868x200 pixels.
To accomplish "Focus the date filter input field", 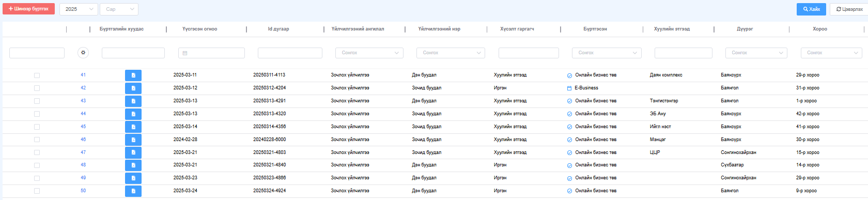I will [x=211, y=53].
